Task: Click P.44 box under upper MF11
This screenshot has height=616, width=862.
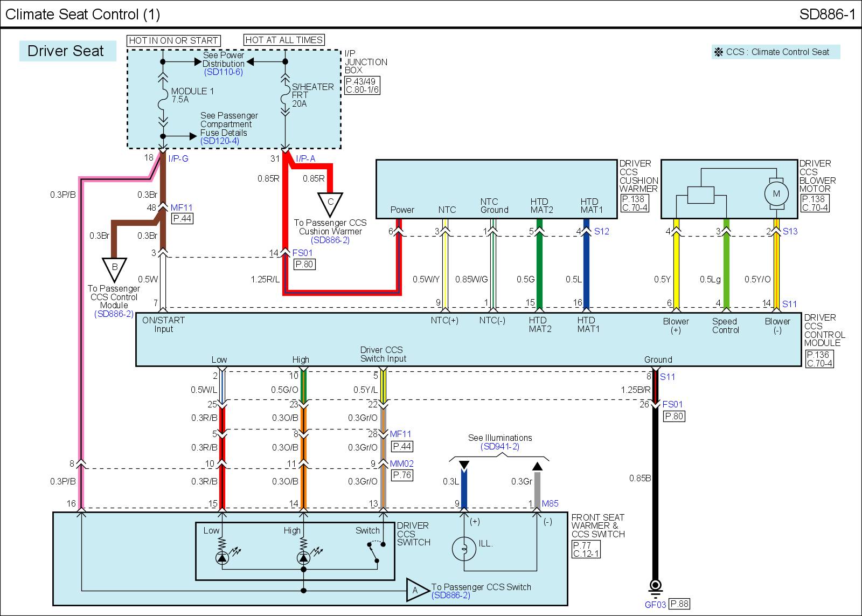Action: (x=182, y=219)
